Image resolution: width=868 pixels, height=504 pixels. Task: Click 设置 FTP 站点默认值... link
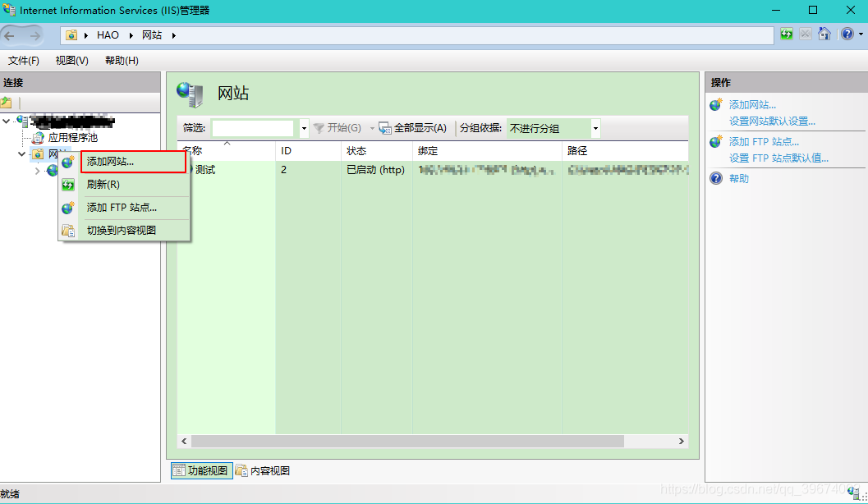click(778, 158)
